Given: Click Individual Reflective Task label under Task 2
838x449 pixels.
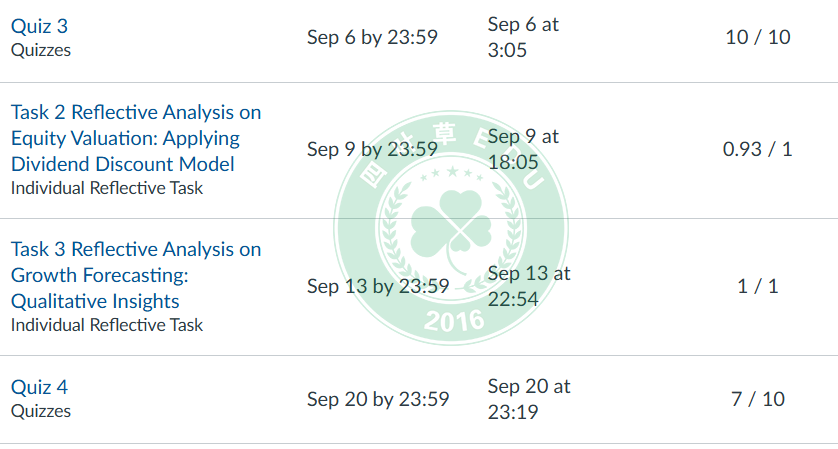Looking at the screenshot, I should [x=107, y=187].
